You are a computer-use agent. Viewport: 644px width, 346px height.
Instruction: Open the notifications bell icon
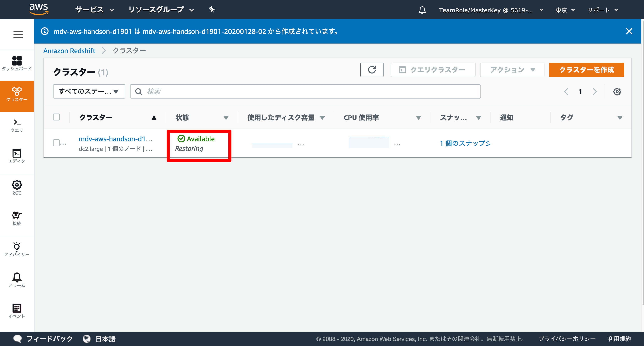(422, 10)
